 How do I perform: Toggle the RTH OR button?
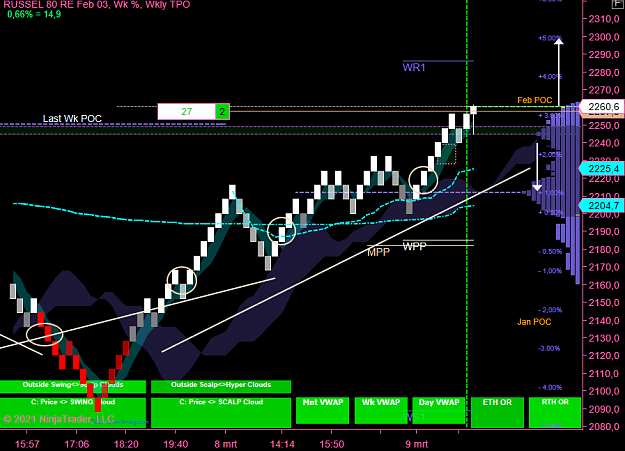coord(555,412)
